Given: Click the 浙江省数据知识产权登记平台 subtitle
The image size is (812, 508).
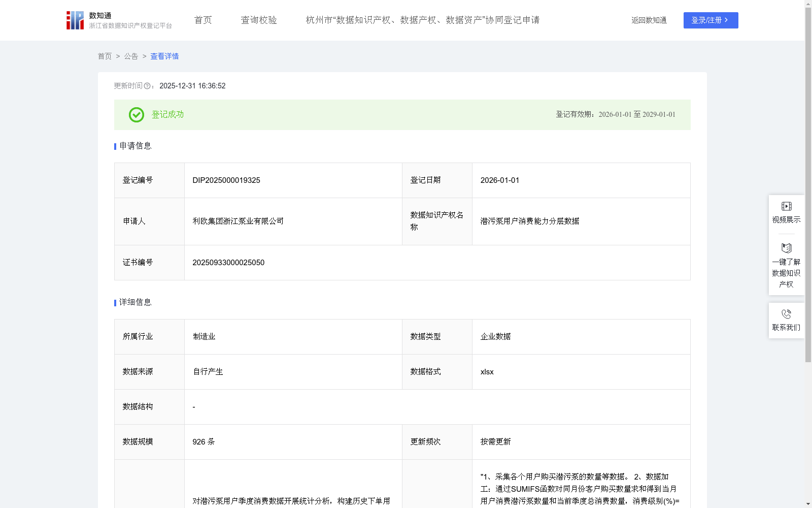Looking at the screenshot, I should click(130, 26).
